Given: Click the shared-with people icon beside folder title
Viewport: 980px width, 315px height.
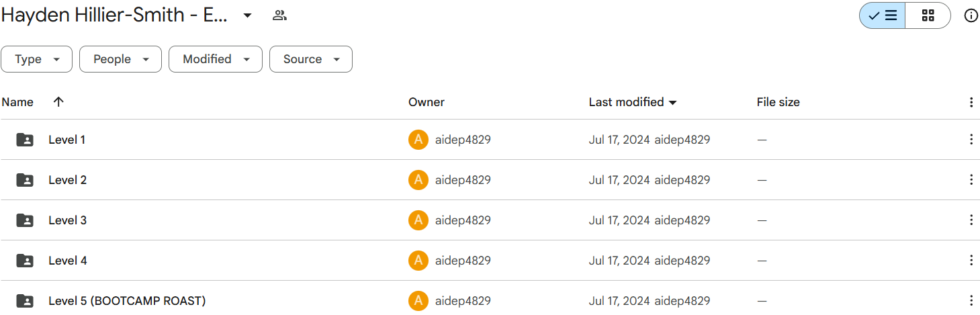Looking at the screenshot, I should click(279, 15).
